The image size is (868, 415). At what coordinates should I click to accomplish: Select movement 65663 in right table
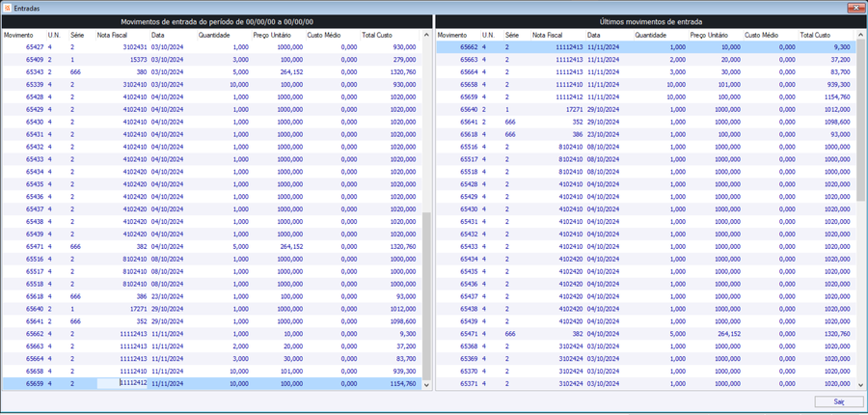(646, 59)
